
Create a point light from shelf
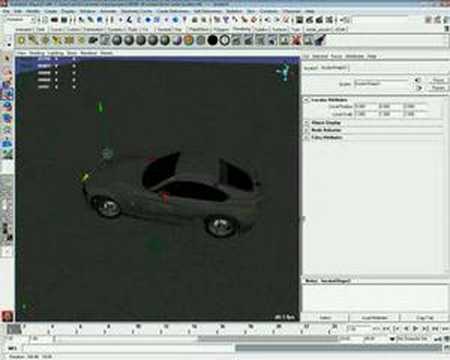(x=45, y=40)
